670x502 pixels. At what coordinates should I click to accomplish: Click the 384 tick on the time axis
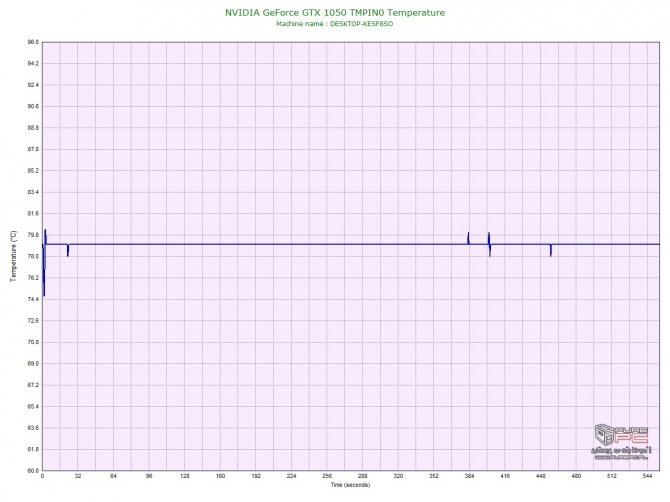tap(469, 476)
